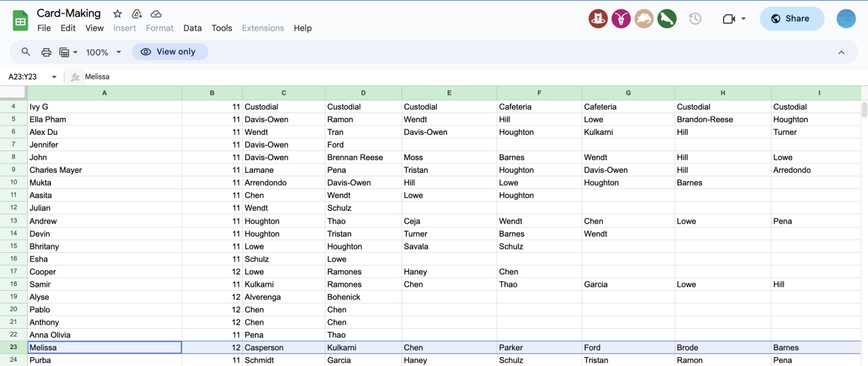The height and width of the screenshot is (366, 868).
Task: Open the meeting options dropdown arrow
Action: tap(744, 19)
